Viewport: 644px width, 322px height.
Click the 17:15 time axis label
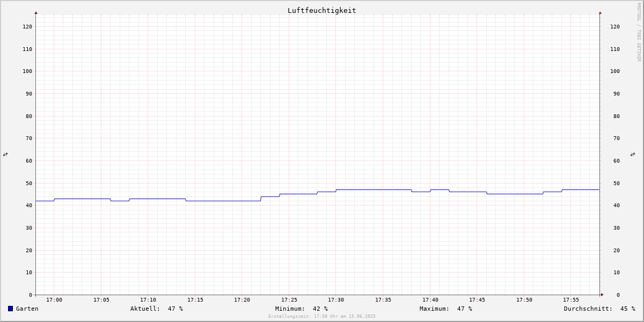(x=195, y=300)
